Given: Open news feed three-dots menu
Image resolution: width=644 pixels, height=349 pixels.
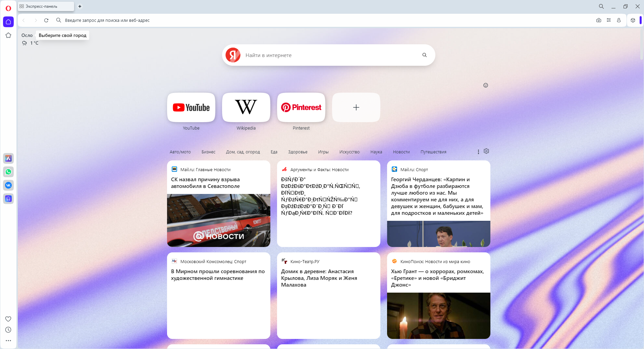Looking at the screenshot, I should [x=478, y=152].
